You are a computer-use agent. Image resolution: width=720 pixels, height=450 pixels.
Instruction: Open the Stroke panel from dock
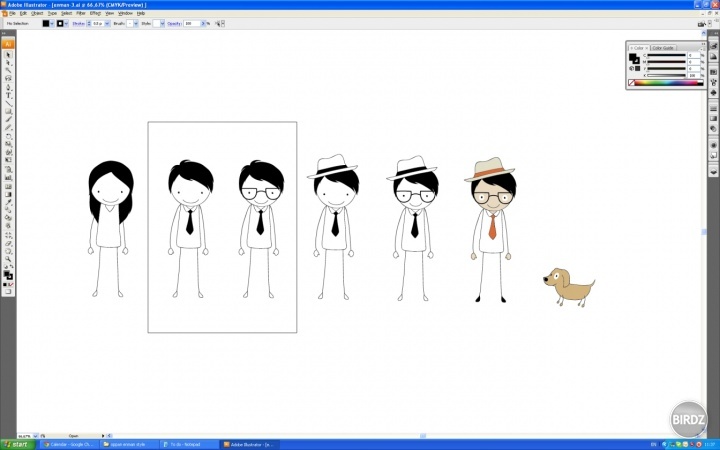click(713, 108)
